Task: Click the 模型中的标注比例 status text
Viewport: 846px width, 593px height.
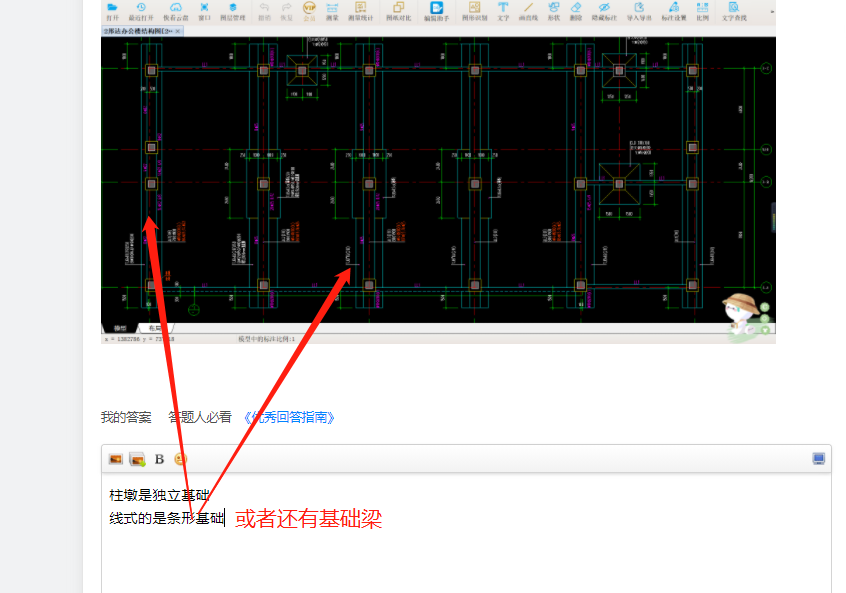Action: [267, 339]
